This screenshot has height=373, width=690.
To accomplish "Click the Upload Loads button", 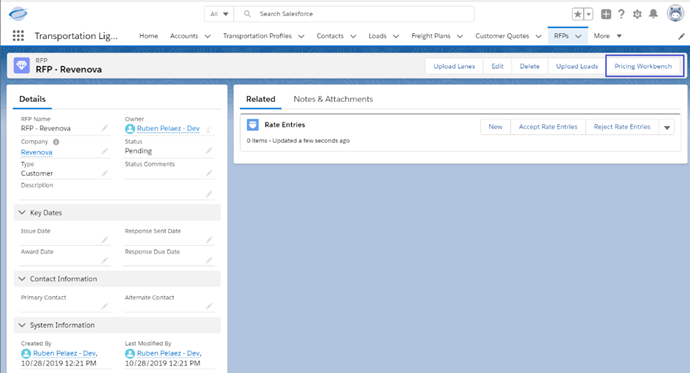I will click(x=576, y=66).
